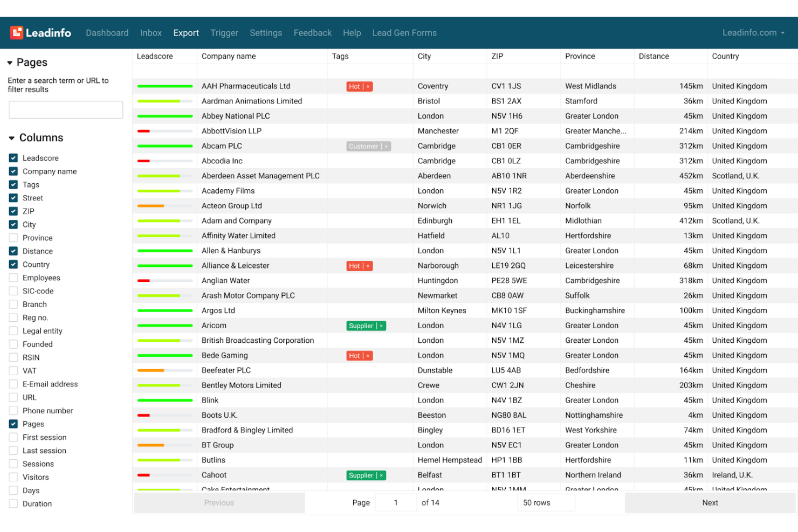
Task: Enable the Employees column checkbox
Action: click(x=13, y=278)
